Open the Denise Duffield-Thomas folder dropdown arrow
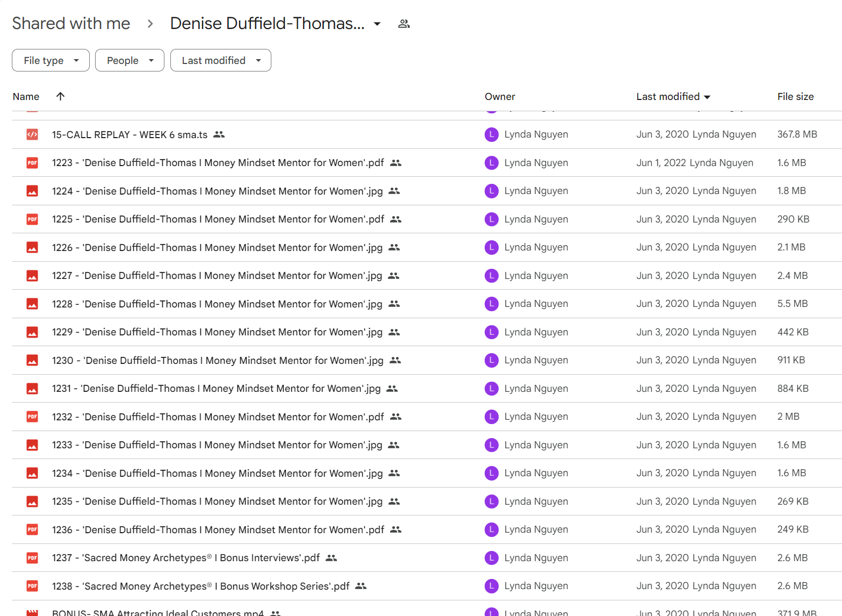842x616 pixels. click(x=377, y=24)
